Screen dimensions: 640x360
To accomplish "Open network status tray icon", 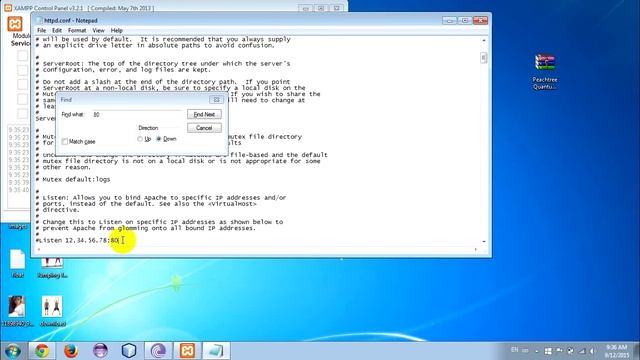I will tap(582, 351).
